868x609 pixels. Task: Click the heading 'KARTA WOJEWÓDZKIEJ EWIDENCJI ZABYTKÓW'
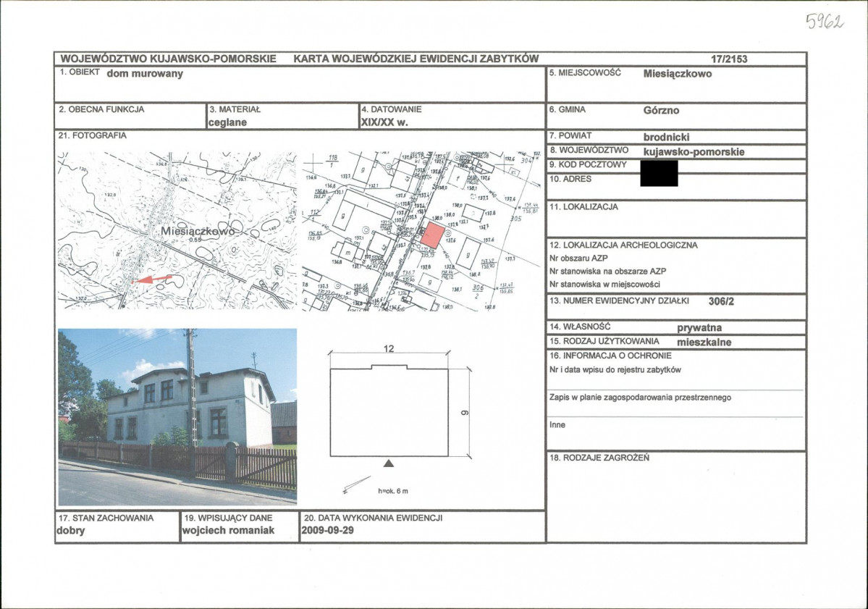(x=416, y=59)
